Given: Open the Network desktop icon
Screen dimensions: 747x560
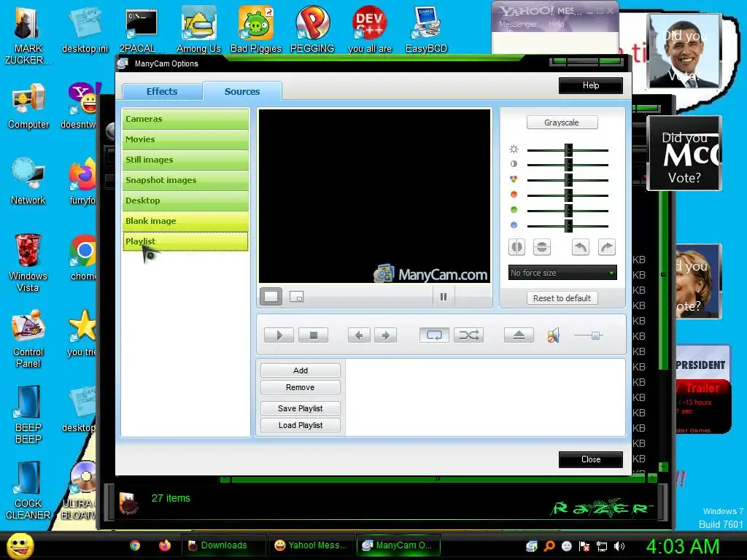Looking at the screenshot, I should pyautogui.click(x=28, y=181).
